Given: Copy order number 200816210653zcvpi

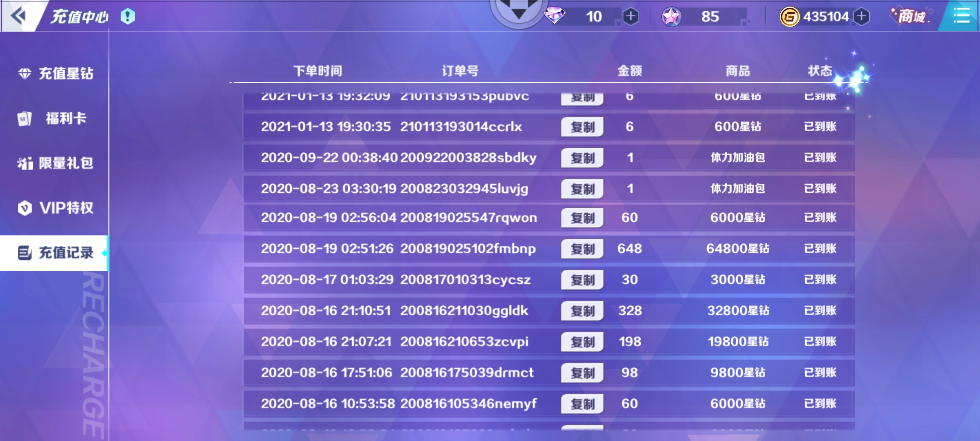Looking at the screenshot, I should tap(583, 342).
